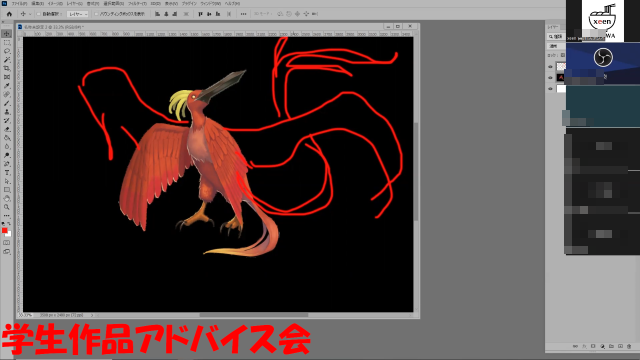Select the Layers panel tab

553,27
